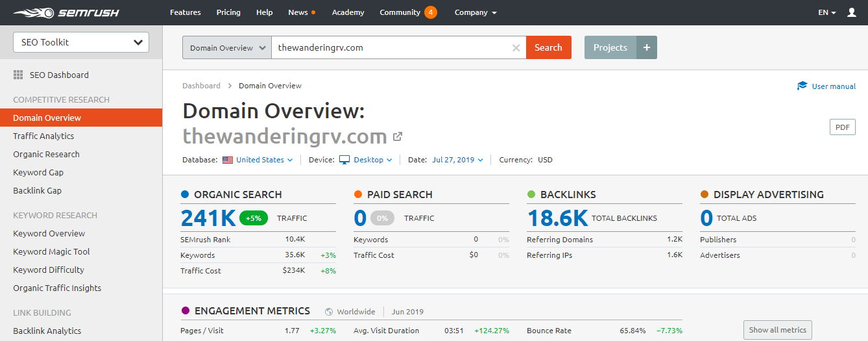Viewport: 868px width, 341px height.
Task: Open the Domain Overview search type dropdown
Action: (x=227, y=47)
